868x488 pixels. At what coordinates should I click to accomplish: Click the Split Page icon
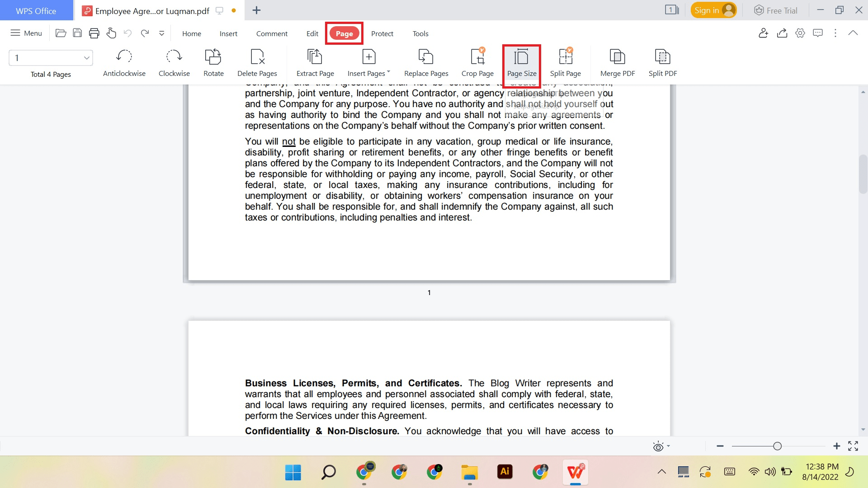(x=565, y=62)
